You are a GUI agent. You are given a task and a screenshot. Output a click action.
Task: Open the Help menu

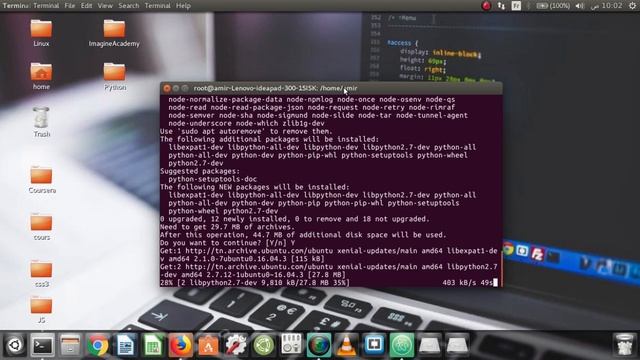tap(183, 6)
